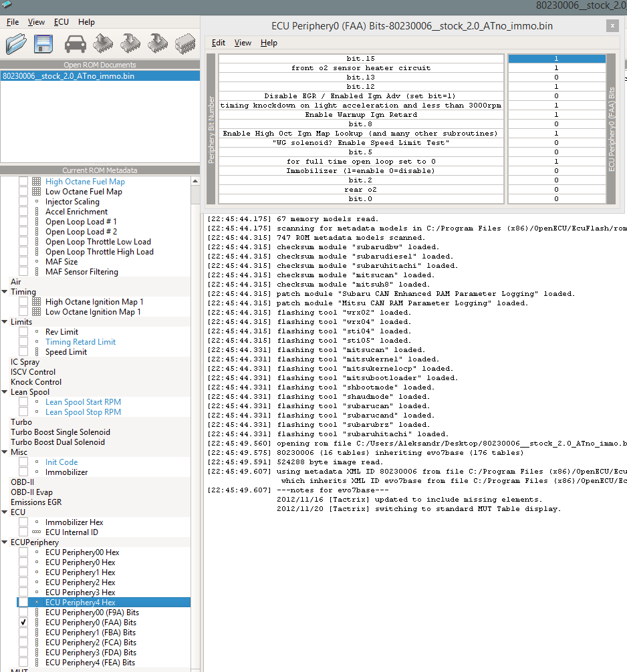Click the stacked chips icon in the toolbar
The width and height of the screenshot is (627, 672).
pyautogui.click(x=184, y=44)
